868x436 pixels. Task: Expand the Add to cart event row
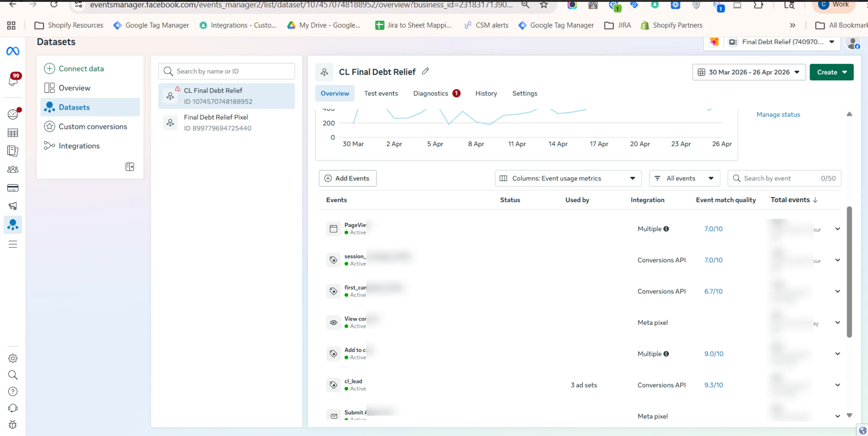[x=838, y=354]
